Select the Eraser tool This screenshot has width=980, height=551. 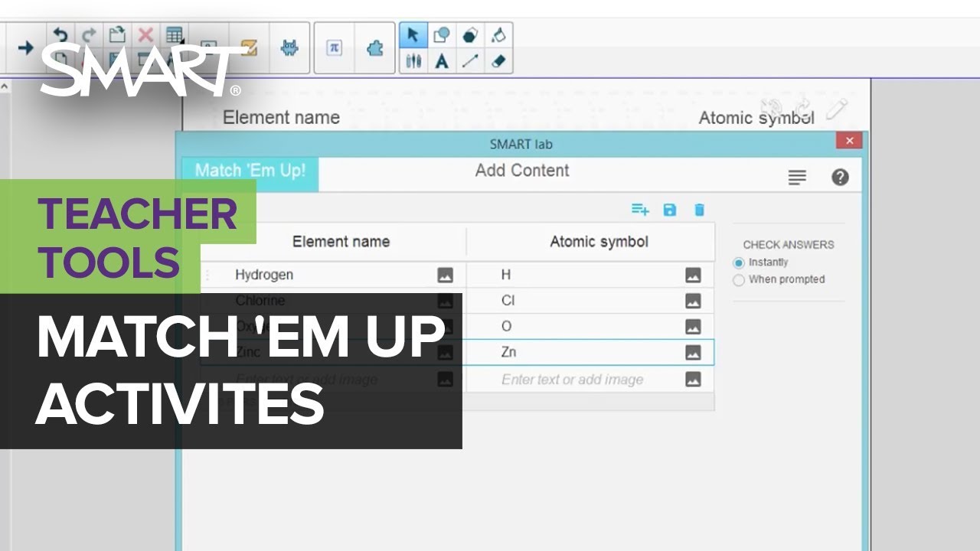498,61
